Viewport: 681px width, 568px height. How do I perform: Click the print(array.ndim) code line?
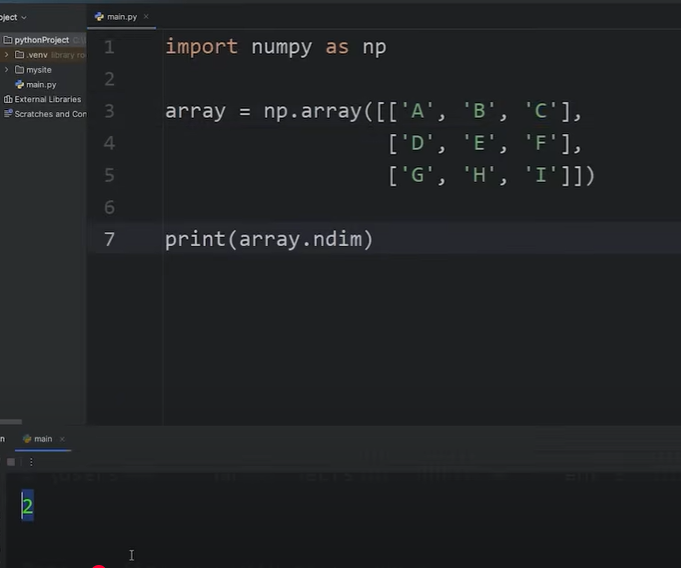268,239
